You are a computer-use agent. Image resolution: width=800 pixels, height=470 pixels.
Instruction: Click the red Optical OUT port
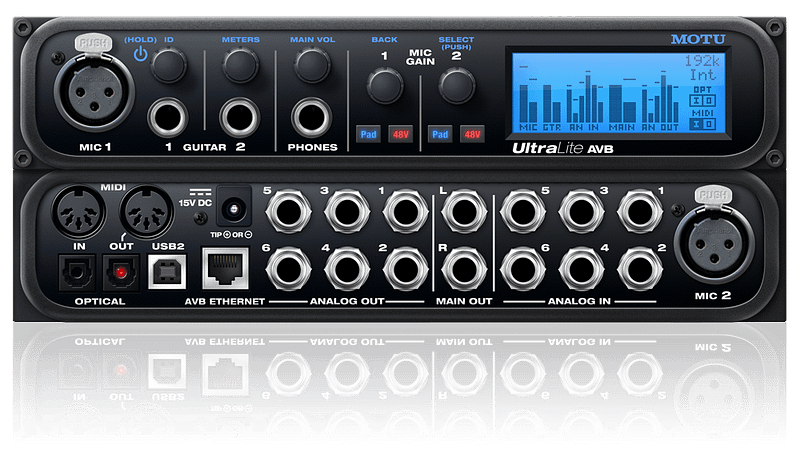point(118,269)
